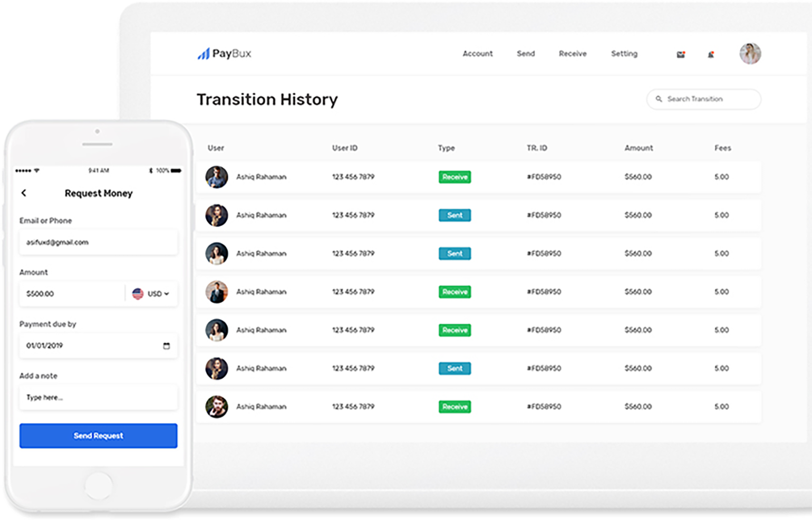Click the 'Type here...' note field
Viewport: 812px width, 520px height.
(99, 398)
